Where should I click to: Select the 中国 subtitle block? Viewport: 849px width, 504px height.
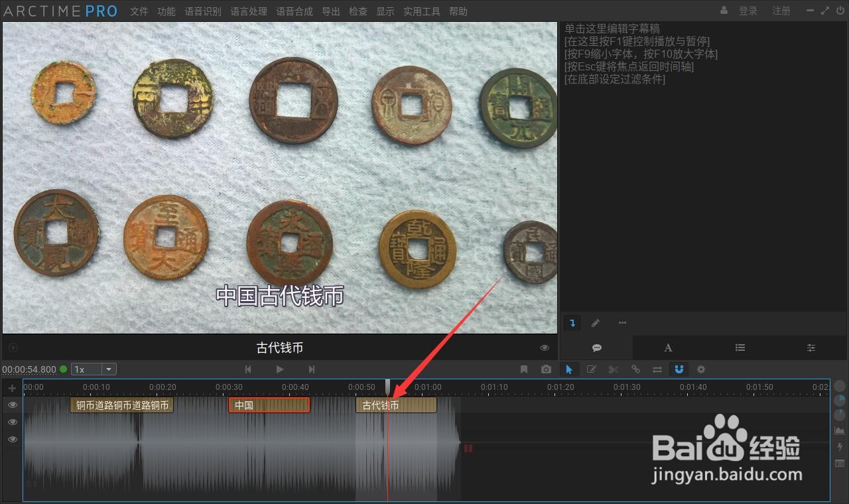(269, 405)
